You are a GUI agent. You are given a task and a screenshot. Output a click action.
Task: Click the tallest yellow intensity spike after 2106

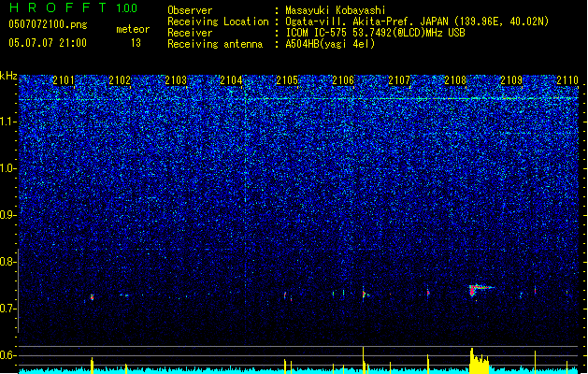363,360
